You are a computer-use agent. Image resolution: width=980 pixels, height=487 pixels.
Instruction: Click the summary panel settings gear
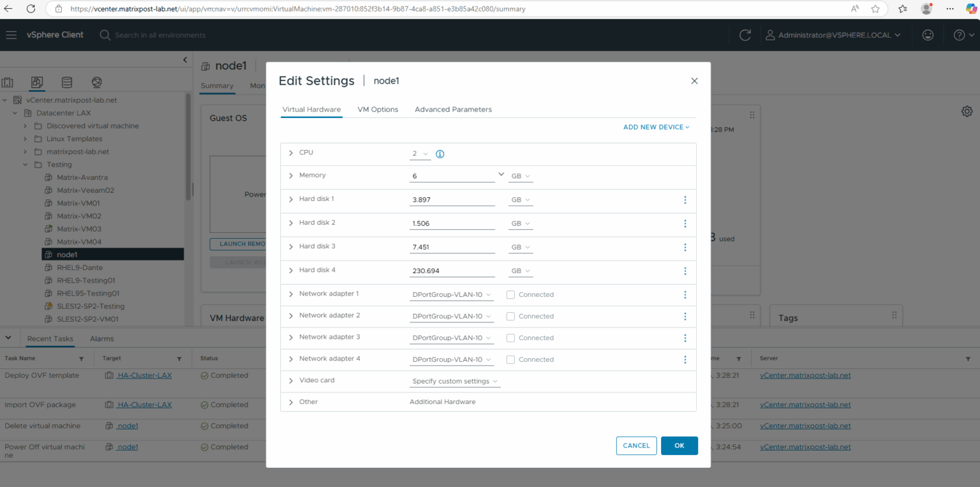pyautogui.click(x=967, y=111)
